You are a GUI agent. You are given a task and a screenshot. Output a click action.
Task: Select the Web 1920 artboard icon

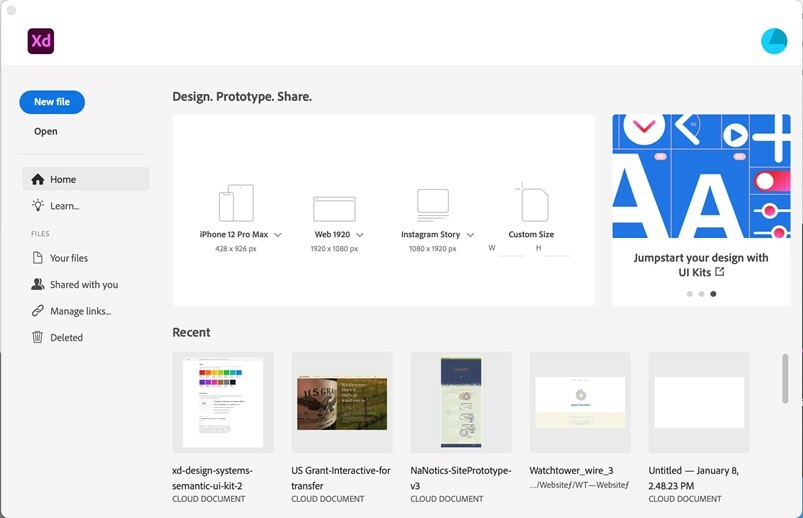[334, 209]
